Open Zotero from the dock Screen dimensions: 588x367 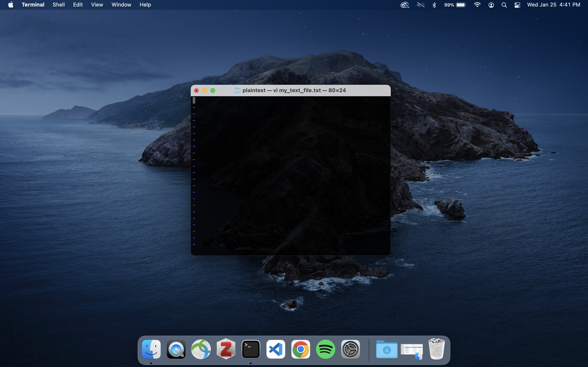point(226,350)
